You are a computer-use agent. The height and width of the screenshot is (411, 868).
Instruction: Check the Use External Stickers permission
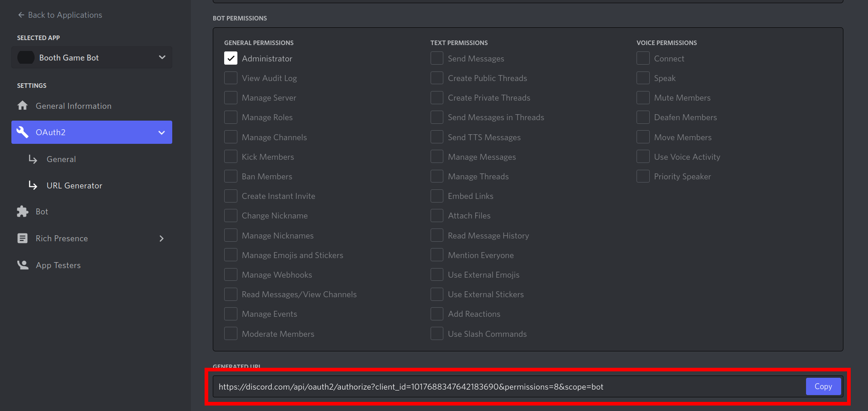click(437, 294)
